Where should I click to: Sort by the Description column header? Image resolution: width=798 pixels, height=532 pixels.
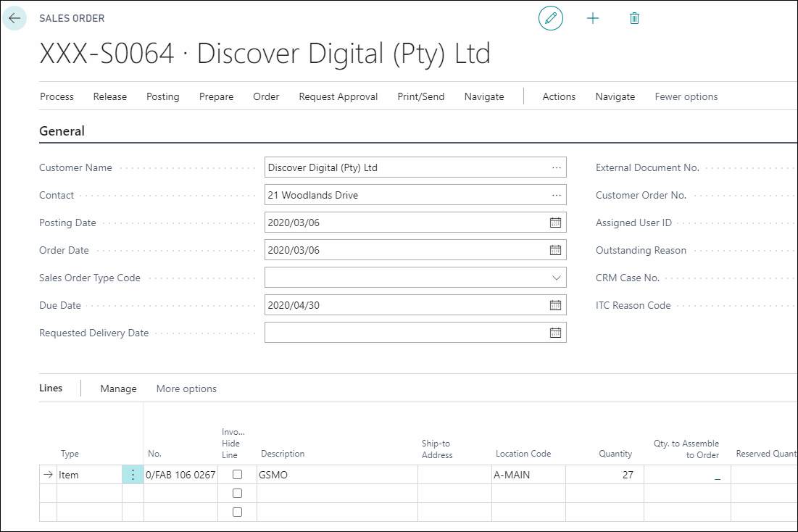click(x=283, y=454)
